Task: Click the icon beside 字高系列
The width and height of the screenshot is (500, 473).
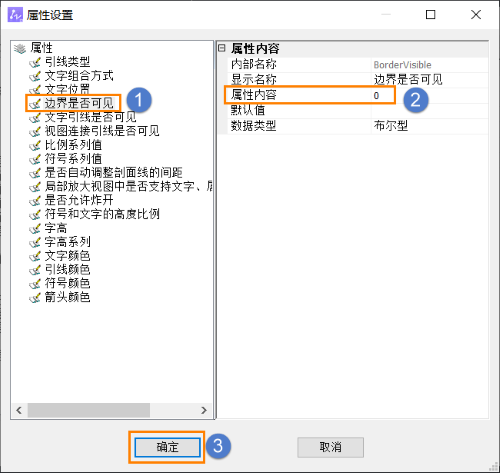Action: pyautogui.click(x=35, y=242)
